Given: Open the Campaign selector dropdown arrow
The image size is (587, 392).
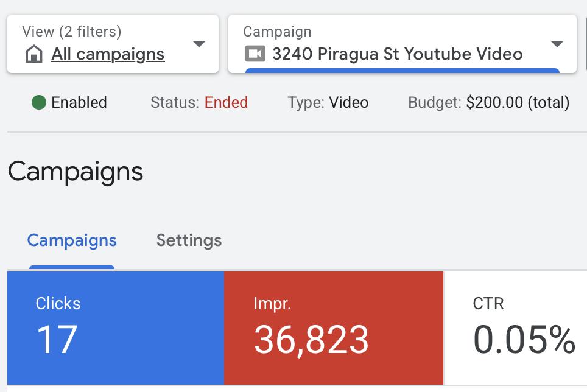Looking at the screenshot, I should (556, 44).
